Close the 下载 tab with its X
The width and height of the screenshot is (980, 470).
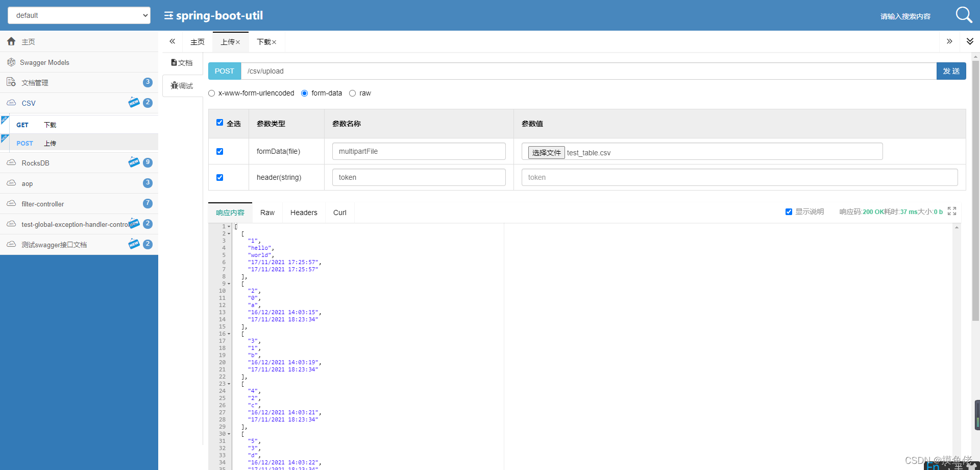pyautogui.click(x=274, y=42)
